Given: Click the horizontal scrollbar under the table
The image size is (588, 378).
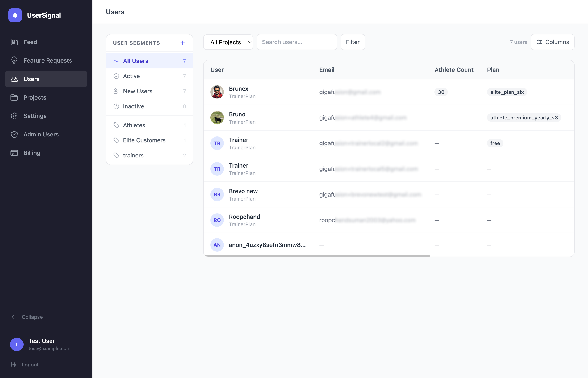Looking at the screenshot, I should pos(316,256).
